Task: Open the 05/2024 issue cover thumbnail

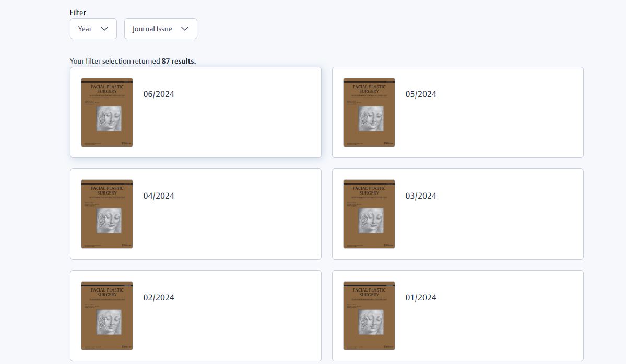Action: [369, 112]
